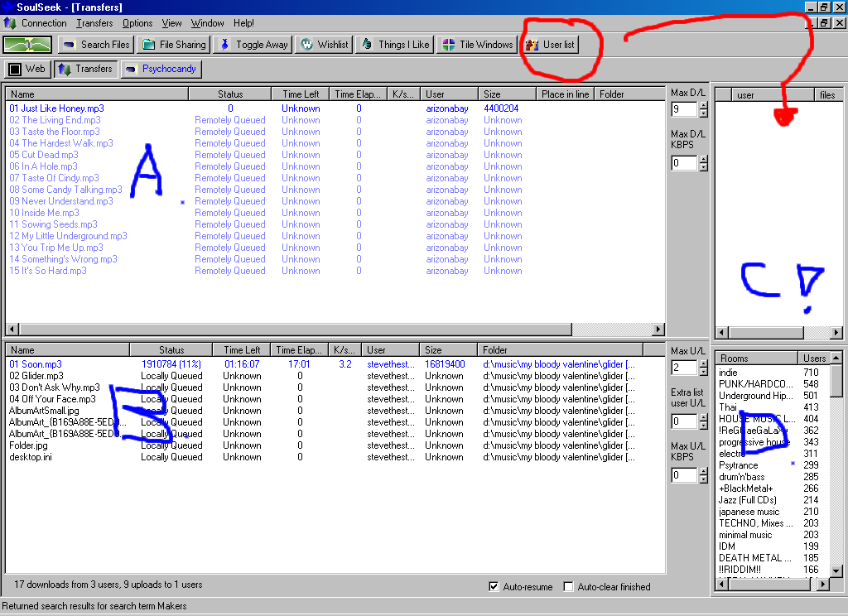The image size is (848, 616).
Task: Select upload 02 Glider.mp3
Action: [x=36, y=376]
